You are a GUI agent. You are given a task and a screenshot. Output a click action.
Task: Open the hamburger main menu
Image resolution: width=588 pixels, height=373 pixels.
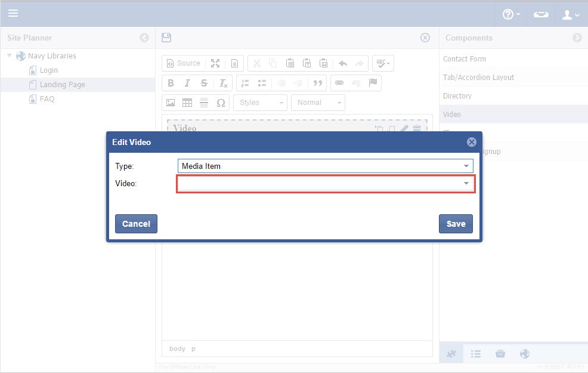pos(13,13)
